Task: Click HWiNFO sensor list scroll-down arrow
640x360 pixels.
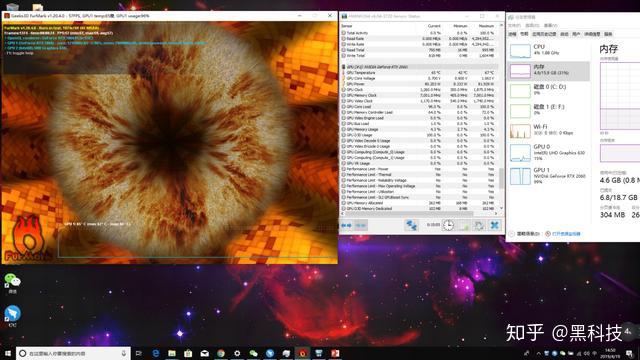Action: tap(502, 208)
